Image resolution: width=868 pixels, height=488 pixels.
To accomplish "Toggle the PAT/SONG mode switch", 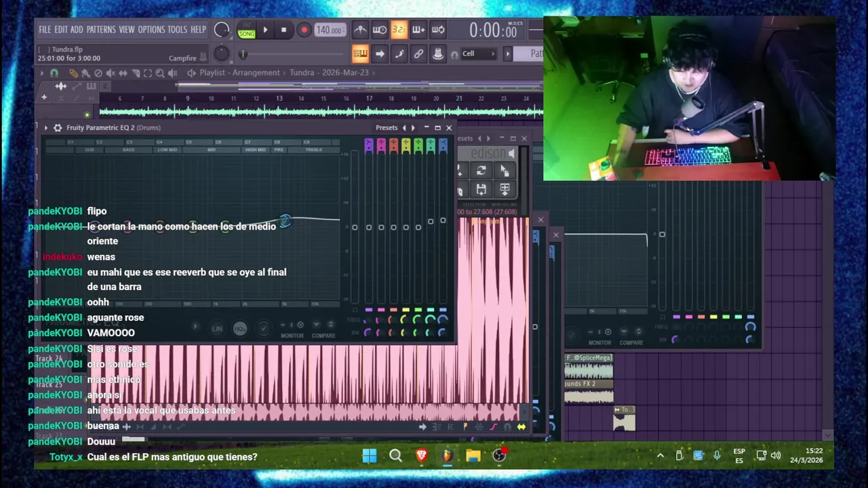I will pos(246,30).
